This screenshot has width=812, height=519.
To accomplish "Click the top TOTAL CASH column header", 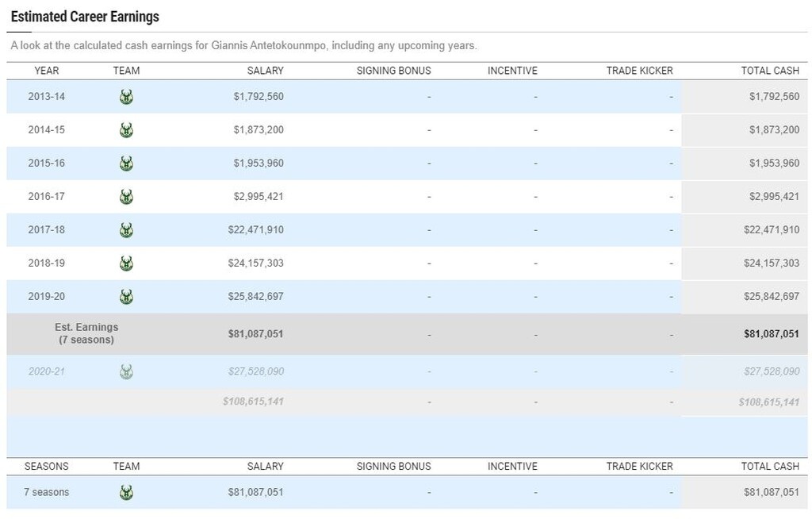I will tap(769, 71).
